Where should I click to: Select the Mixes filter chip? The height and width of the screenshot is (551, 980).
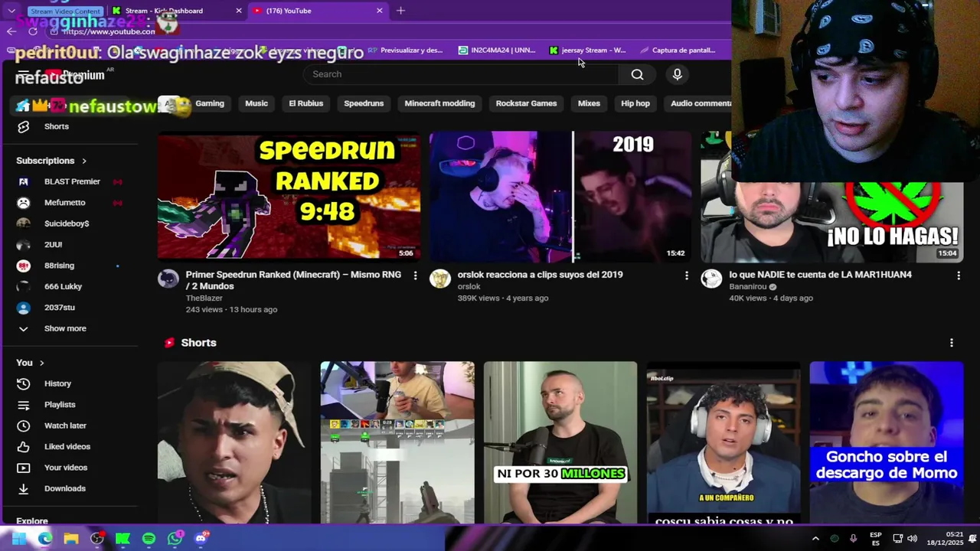589,103
